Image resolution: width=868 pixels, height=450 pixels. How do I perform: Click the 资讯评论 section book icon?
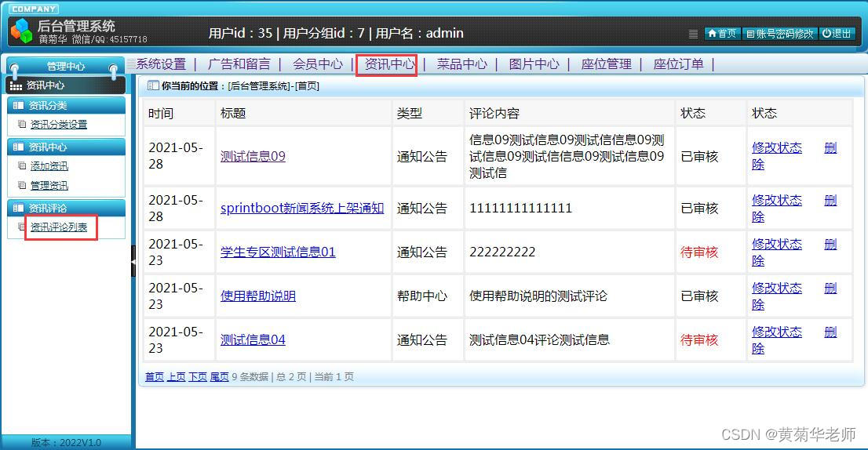pos(18,208)
